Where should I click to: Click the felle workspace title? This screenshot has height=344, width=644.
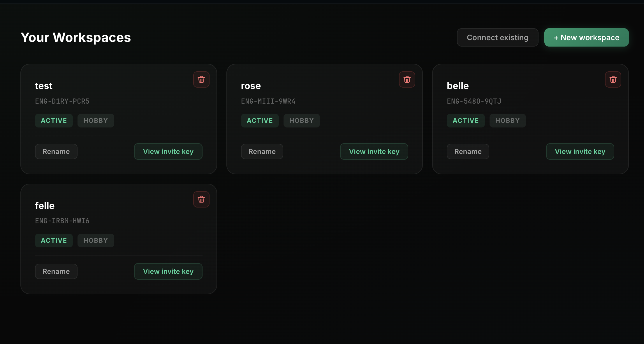(x=45, y=206)
